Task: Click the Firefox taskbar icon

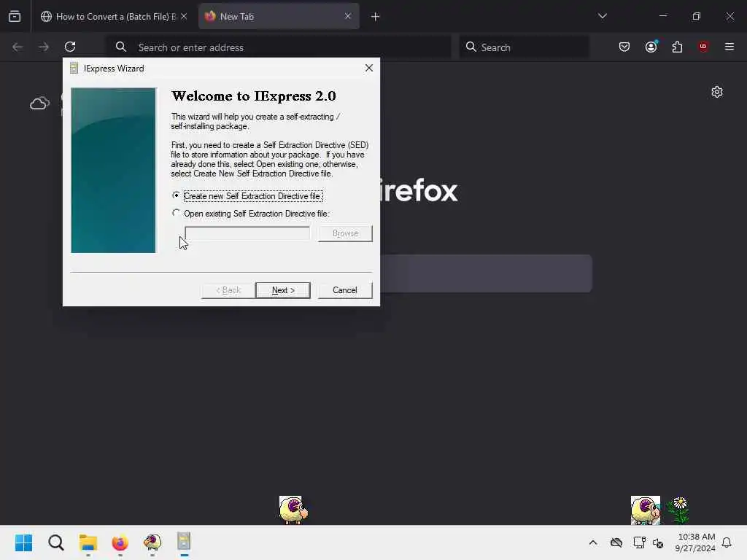Action: tap(120, 542)
